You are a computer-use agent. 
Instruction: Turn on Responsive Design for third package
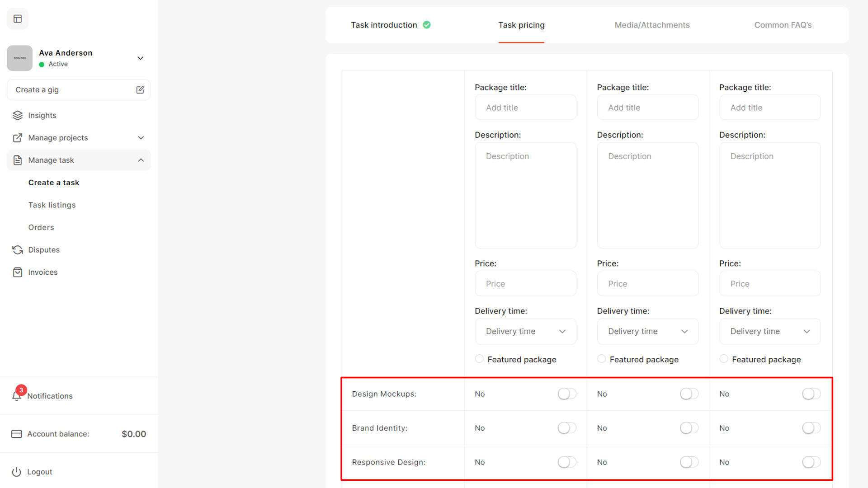pos(811,462)
